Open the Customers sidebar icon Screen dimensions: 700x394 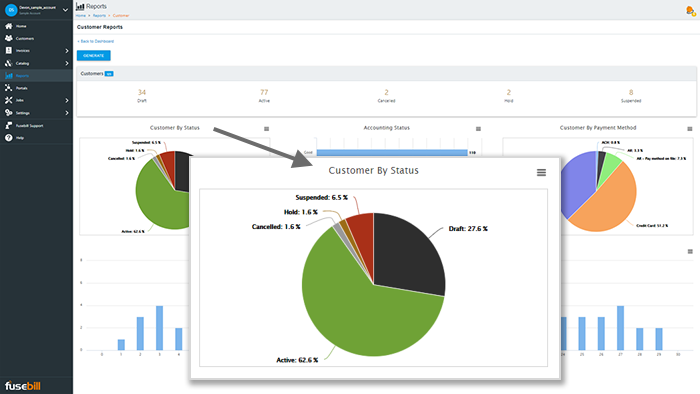[8, 38]
